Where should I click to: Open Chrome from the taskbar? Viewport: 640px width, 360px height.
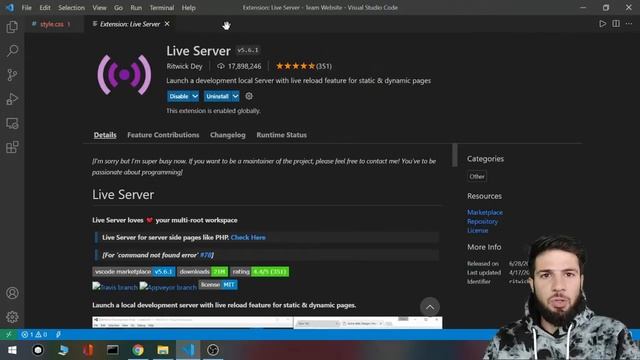pyautogui.click(x=138, y=350)
